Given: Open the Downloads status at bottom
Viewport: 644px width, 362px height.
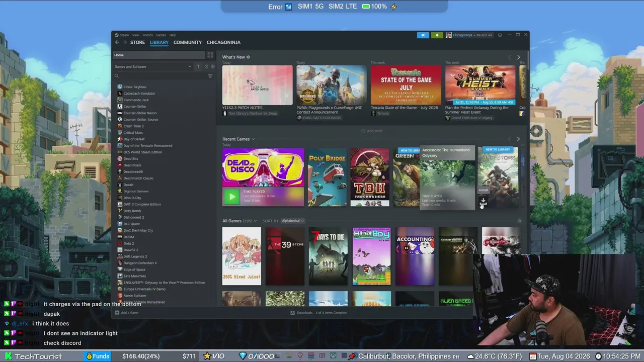Looking at the screenshot, I should pyautogui.click(x=319, y=313).
